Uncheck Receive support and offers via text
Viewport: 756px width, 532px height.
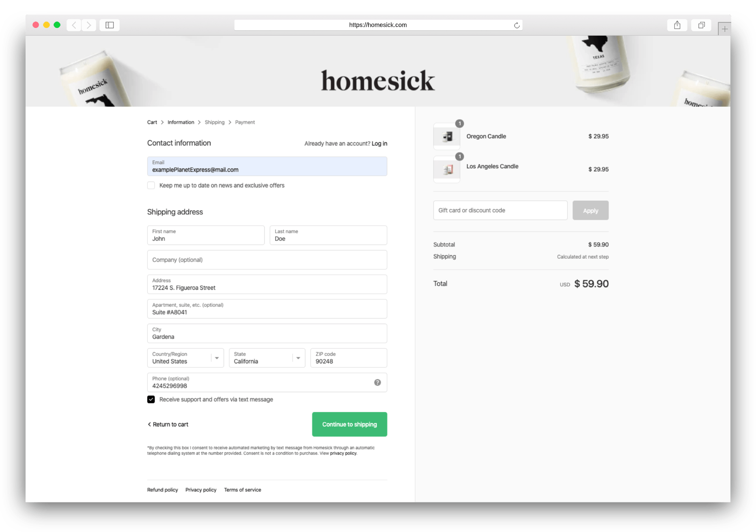pos(151,399)
